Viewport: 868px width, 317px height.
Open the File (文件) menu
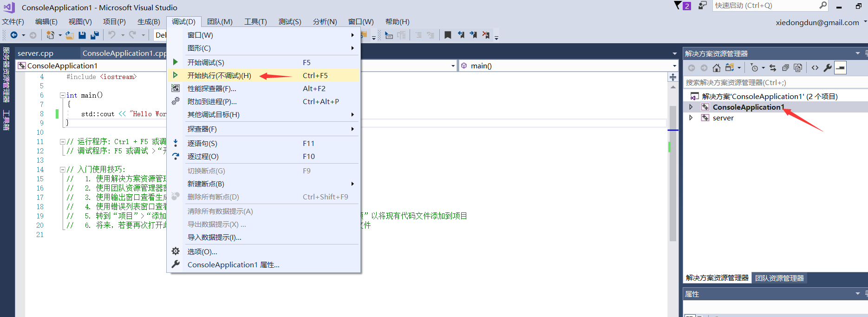(x=13, y=22)
